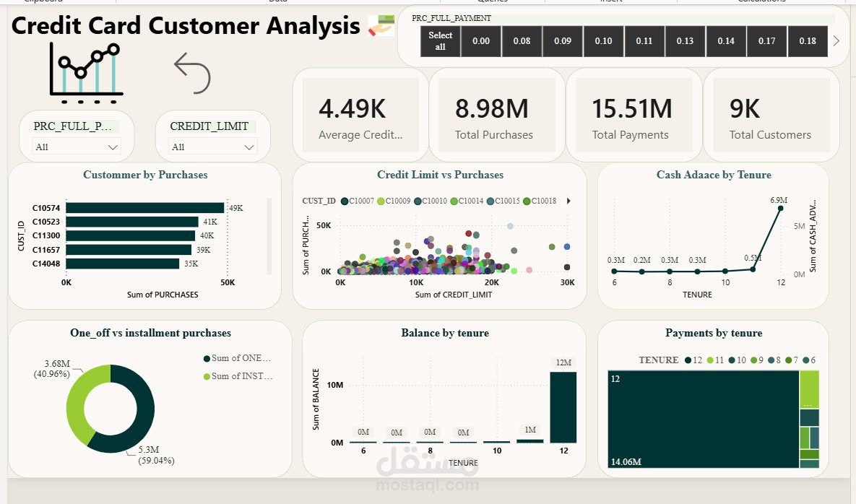This screenshot has width=856, height=504.
Task: Select all in PRC_FULL_PAYMENT slicer
Action: pyautogui.click(x=440, y=41)
